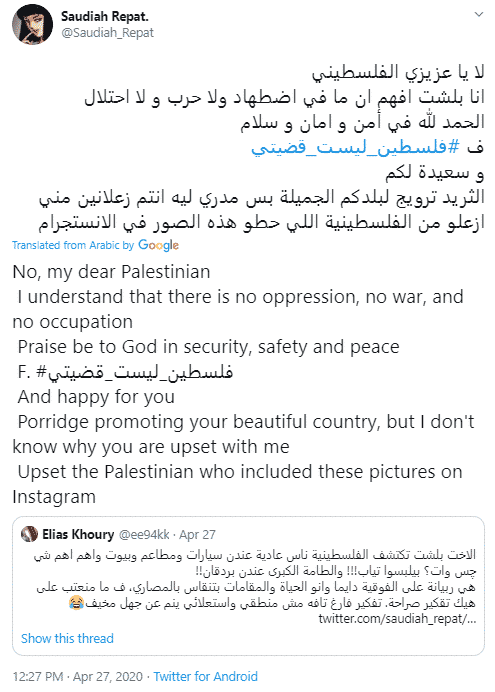This screenshot has width=495, height=692.
Task: Open the blue Arabic hashtag in tweet
Action: click(356, 147)
